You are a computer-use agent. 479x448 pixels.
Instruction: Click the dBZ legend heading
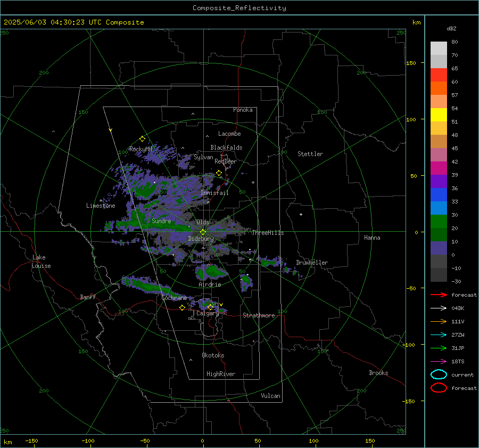451,28
